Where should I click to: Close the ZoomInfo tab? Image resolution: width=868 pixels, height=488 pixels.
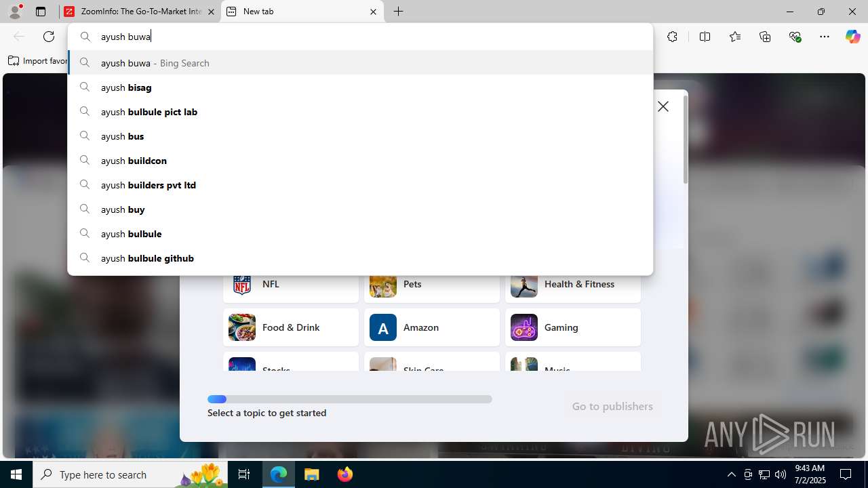pos(211,12)
